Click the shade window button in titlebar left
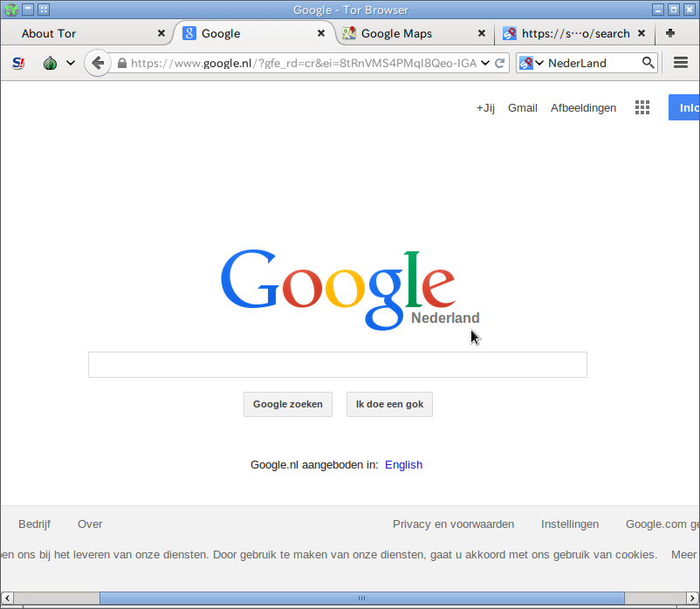The image size is (700, 609). 28,10
